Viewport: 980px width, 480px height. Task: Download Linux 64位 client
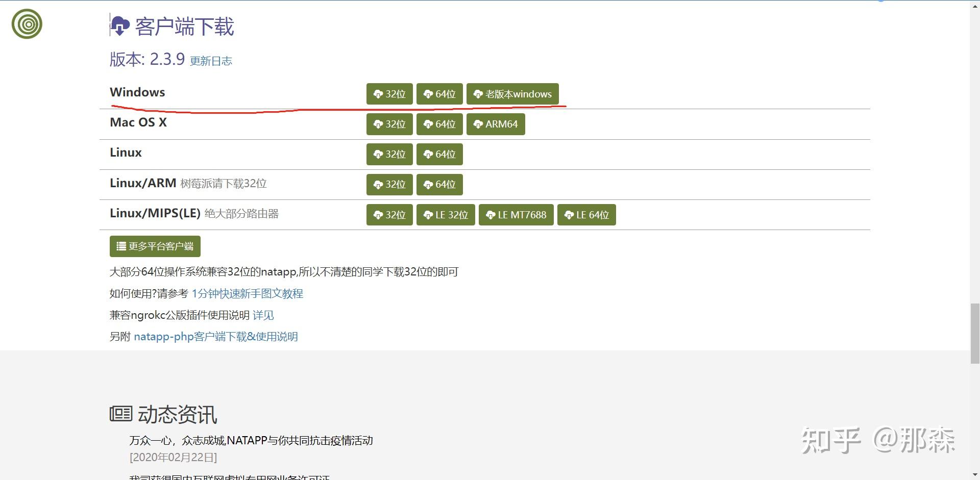pyautogui.click(x=439, y=154)
